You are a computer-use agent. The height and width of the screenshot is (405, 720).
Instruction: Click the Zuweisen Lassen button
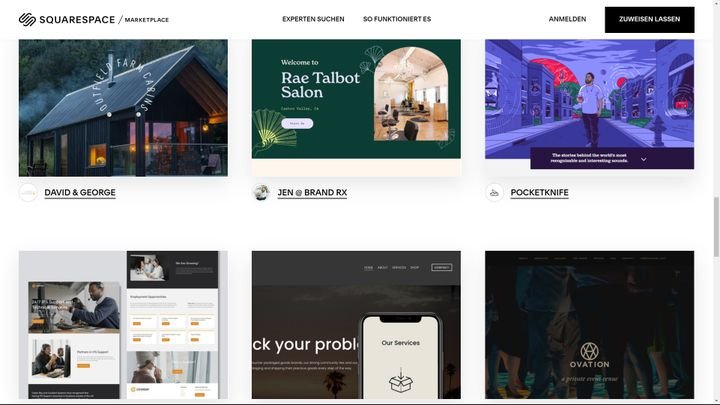[x=649, y=20]
